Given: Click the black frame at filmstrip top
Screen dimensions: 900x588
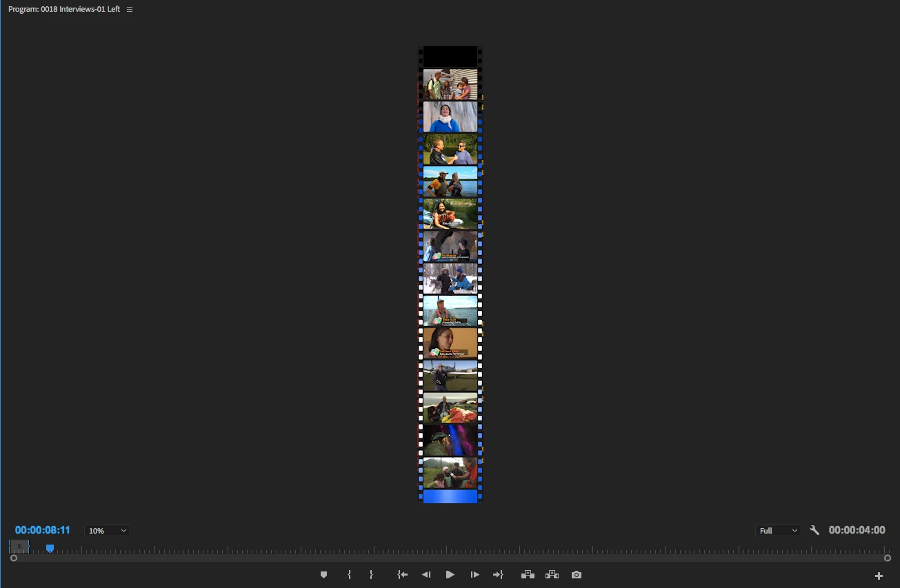Looking at the screenshot, I should 450,57.
